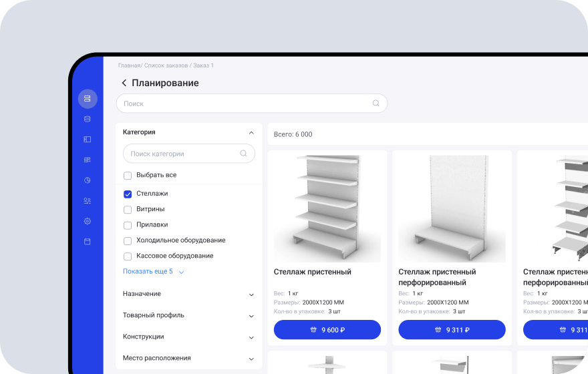Viewport: 588px width, 374px height.
Task: Click the Планирование page heading
Action: tap(165, 83)
